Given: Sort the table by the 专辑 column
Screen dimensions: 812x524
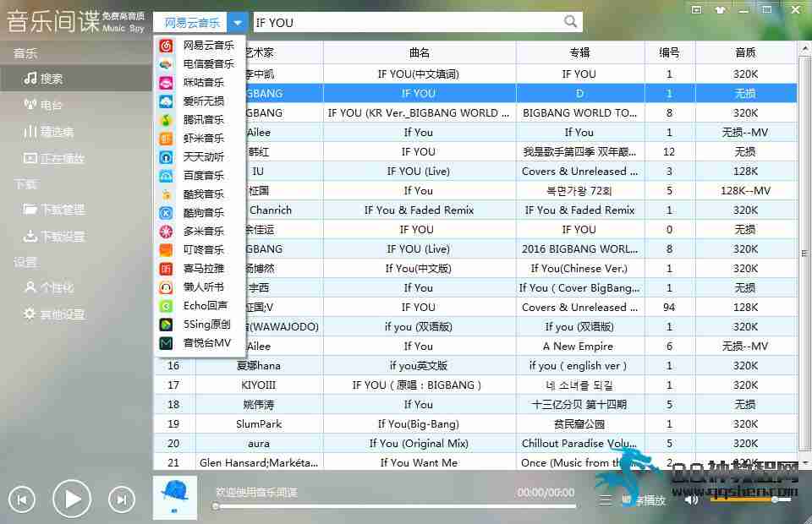Looking at the screenshot, I should (580, 52).
